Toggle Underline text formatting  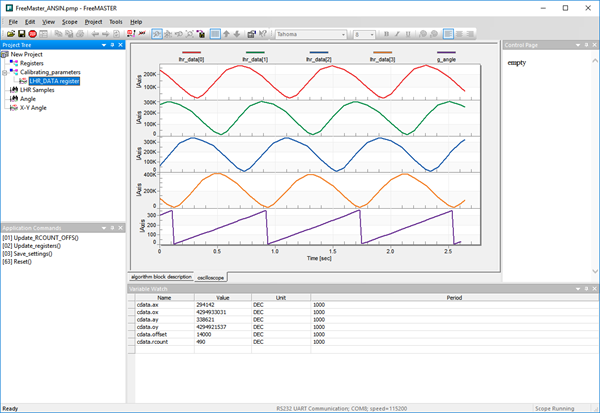408,34
